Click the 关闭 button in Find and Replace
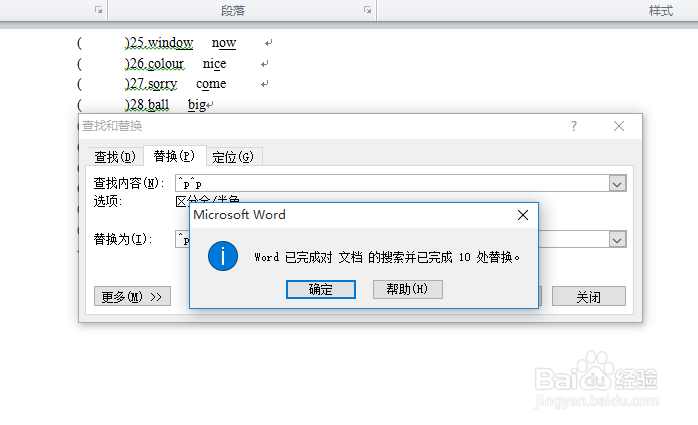 [x=588, y=296]
